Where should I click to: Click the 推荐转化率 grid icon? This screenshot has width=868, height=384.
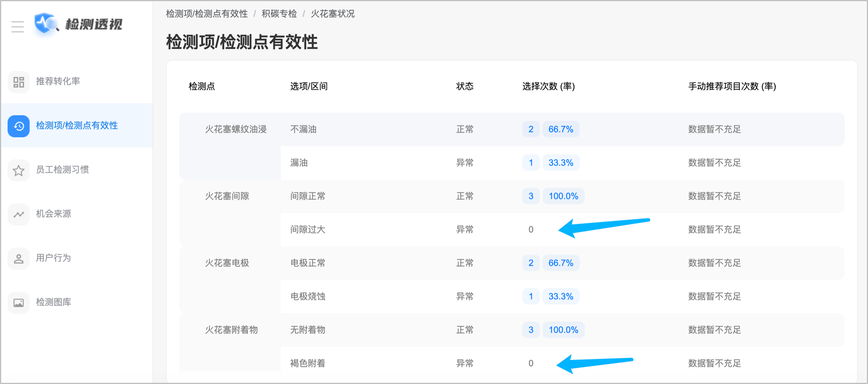click(x=18, y=81)
